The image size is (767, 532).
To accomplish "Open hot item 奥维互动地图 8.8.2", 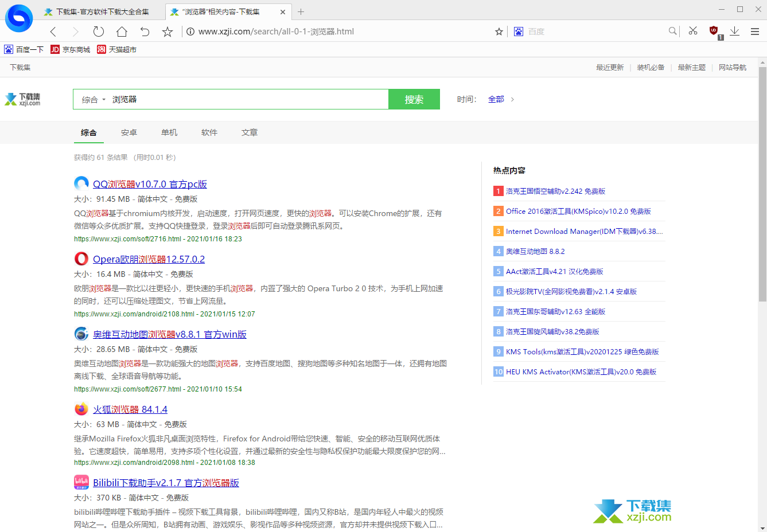I will coord(535,251).
